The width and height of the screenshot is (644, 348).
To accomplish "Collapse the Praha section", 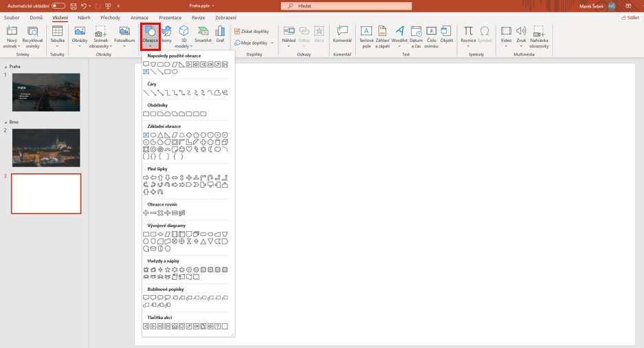I will point(5,67).
